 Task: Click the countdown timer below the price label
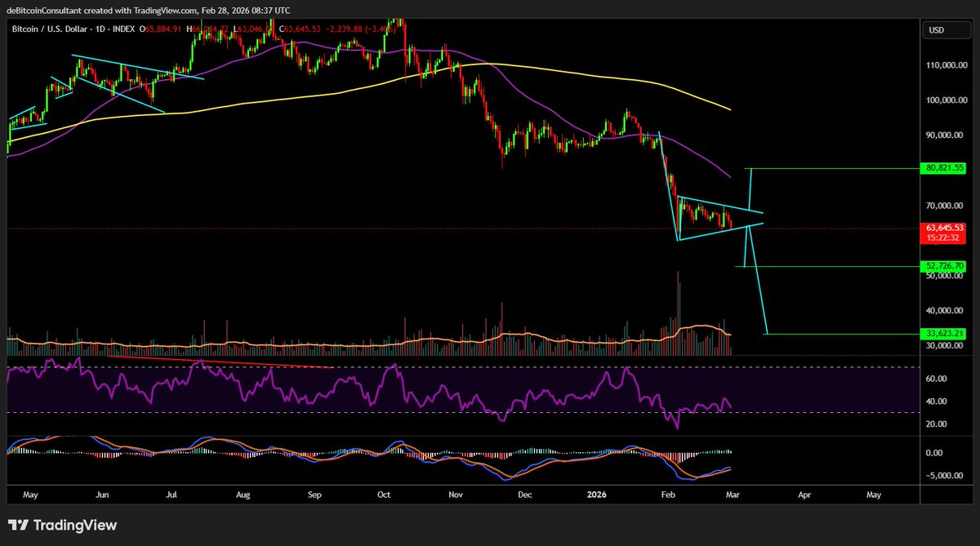945,237
